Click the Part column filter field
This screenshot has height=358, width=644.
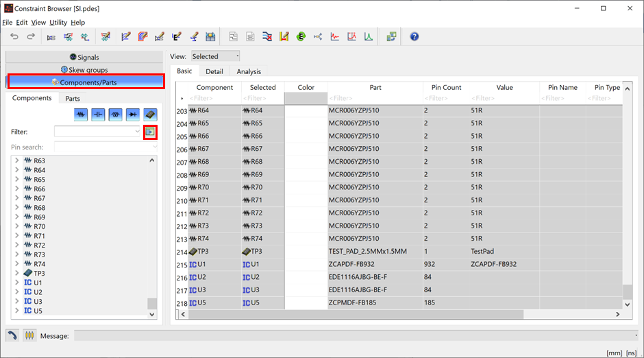pos(375,99)
